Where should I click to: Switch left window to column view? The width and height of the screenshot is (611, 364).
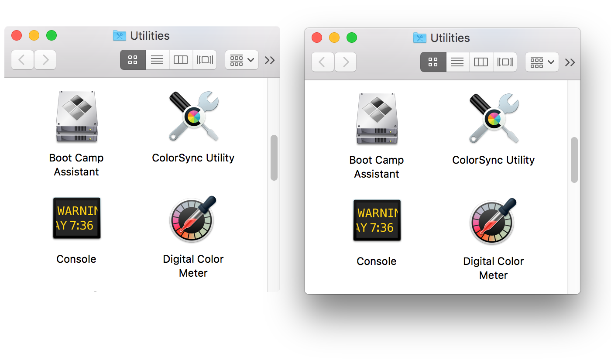click(181, 60)
